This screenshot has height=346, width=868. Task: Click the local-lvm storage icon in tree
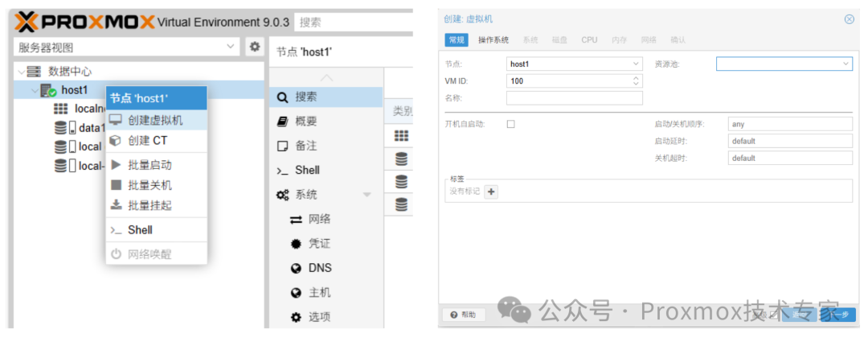coord(65,165)
